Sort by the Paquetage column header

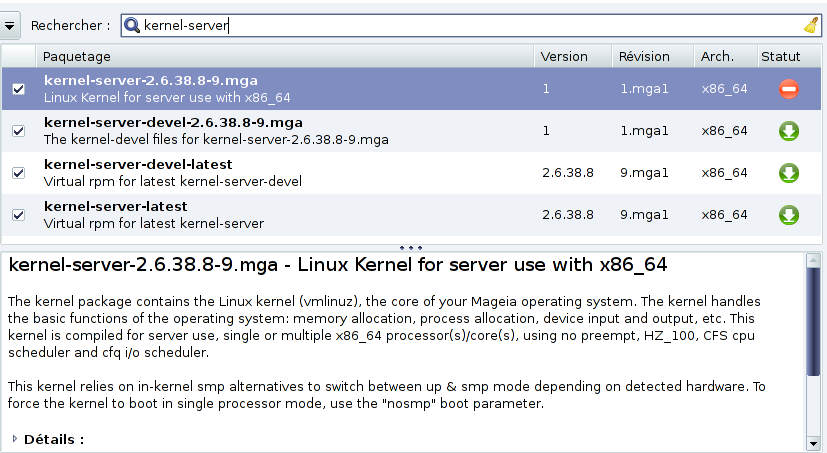tap(285, 56)
